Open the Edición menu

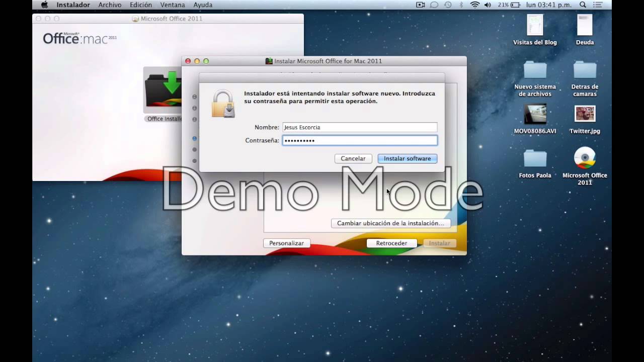(x=141, y=5)
